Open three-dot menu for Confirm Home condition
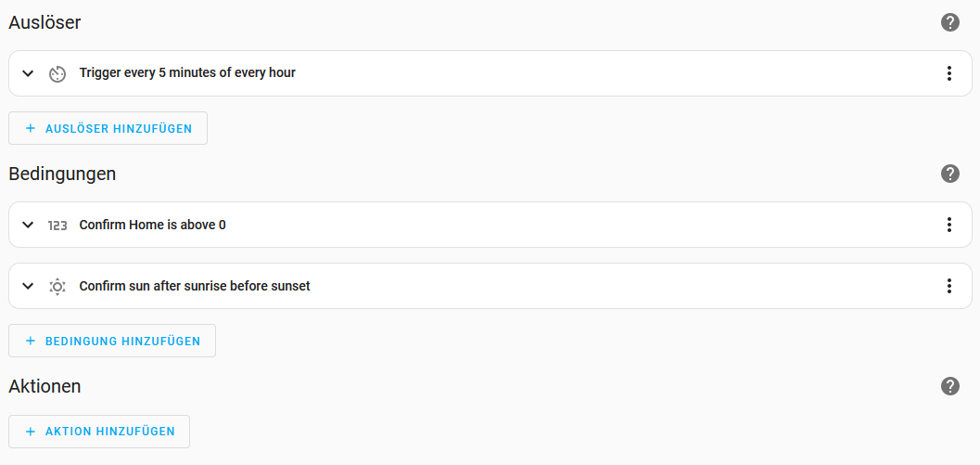Image resolution: width=980 pixels, height=465 pixels. coord(948,225)
